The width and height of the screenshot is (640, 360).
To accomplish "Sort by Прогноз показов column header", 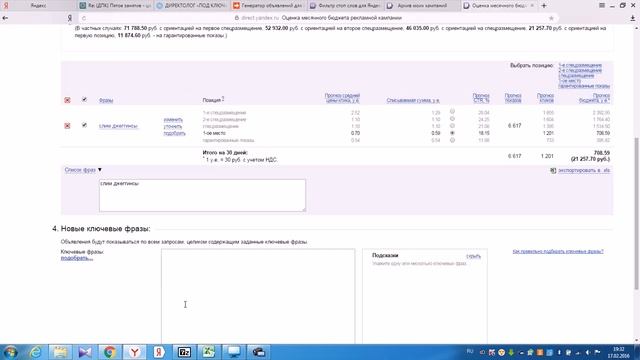I will 513,98.
